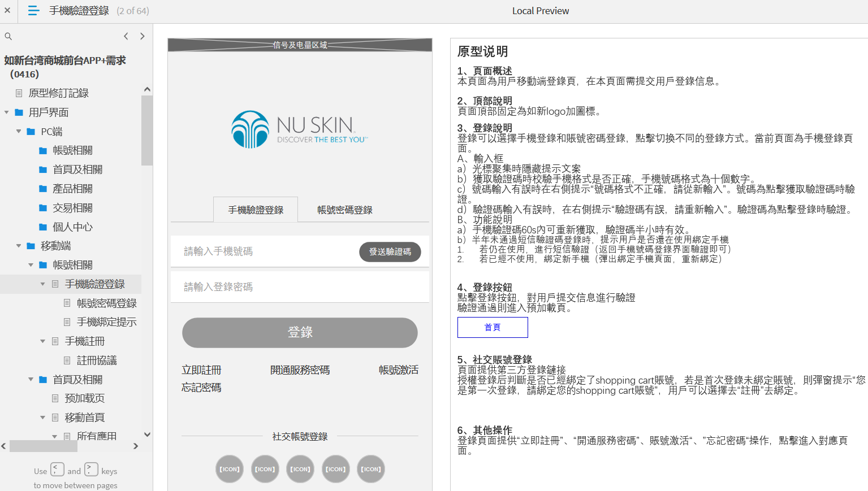Viewport: 868px width, 491px height.
Task: Open the 手機註冊 page
Action: pos(85,341)
